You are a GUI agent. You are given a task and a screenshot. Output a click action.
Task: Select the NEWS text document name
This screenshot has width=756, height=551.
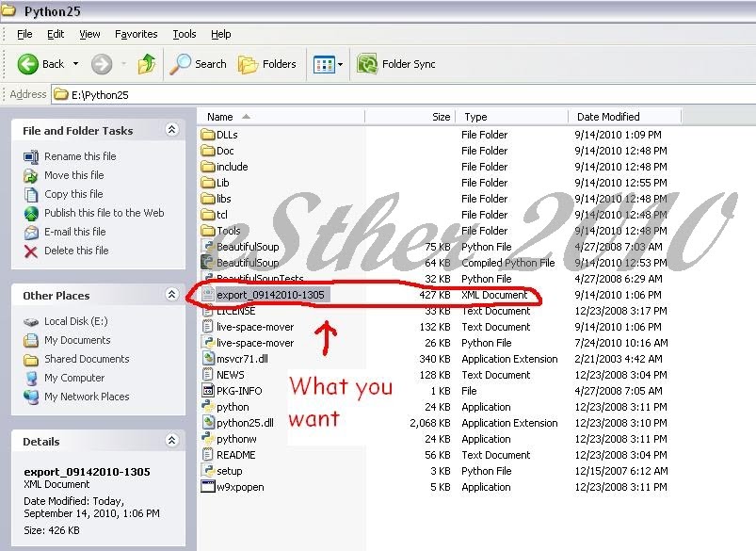[231, 375]
